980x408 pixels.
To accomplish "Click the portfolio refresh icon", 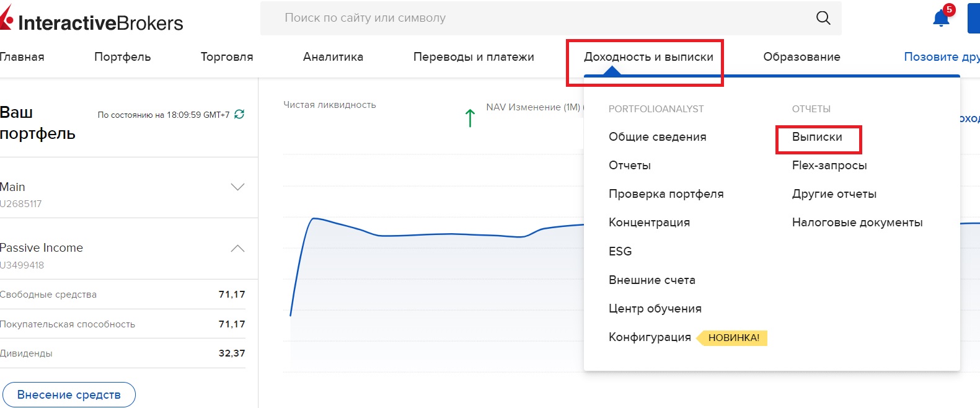I will point(239,114).
